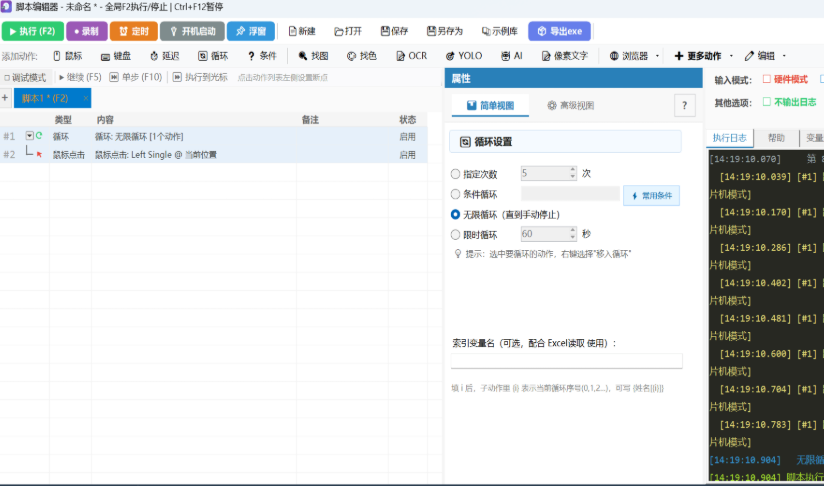The image size is (824, 486).
Task: Switch to 简单视图 simple view tab
Action: [490, 106]
